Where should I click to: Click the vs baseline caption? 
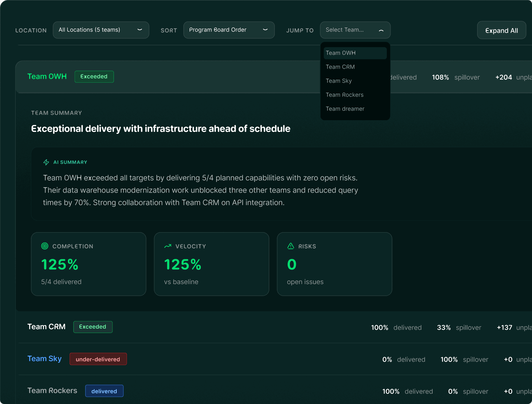coord(181,282)
